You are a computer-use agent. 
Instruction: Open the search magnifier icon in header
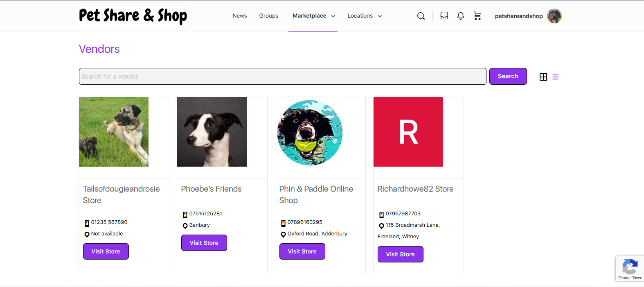click(x=421, y=16)
